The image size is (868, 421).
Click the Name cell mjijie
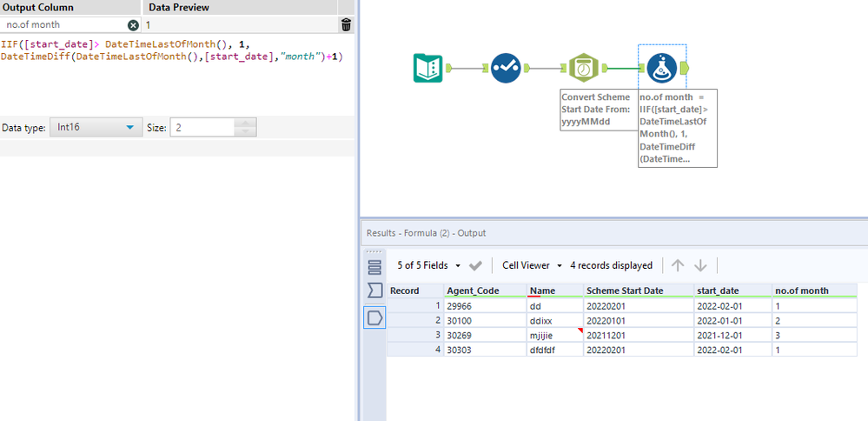[x=555, y=335]
